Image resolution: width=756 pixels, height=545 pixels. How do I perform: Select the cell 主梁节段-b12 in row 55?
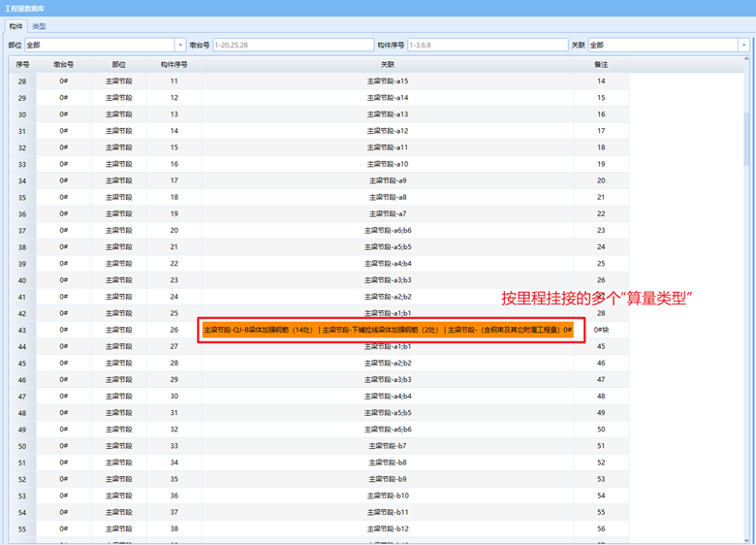click(x=388, y=529)
